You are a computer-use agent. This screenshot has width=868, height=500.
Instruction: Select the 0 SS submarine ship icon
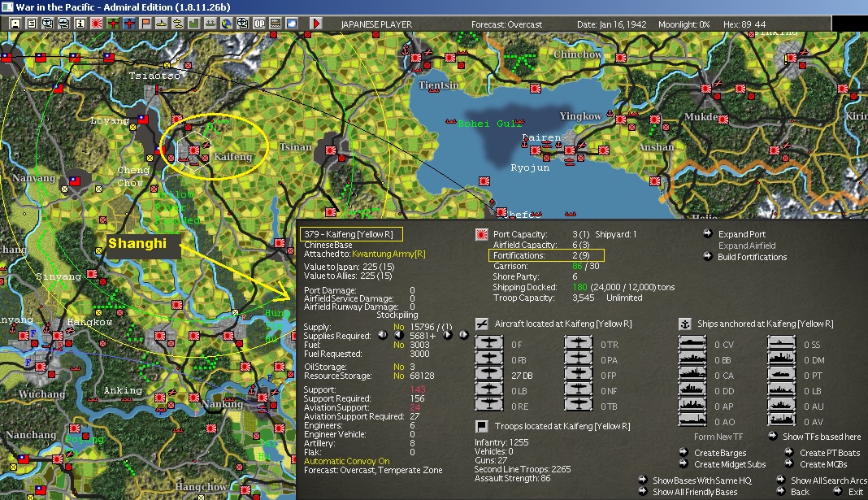[x=782, y=344]
